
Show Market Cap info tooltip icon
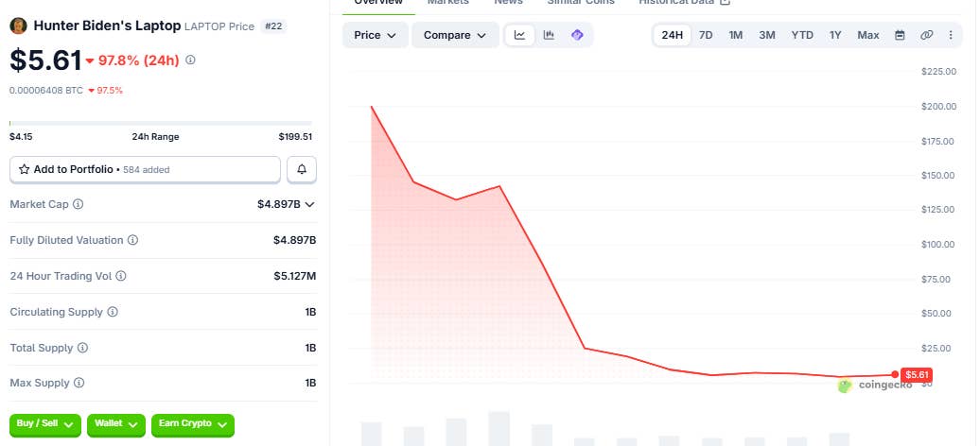pos(79,204)
